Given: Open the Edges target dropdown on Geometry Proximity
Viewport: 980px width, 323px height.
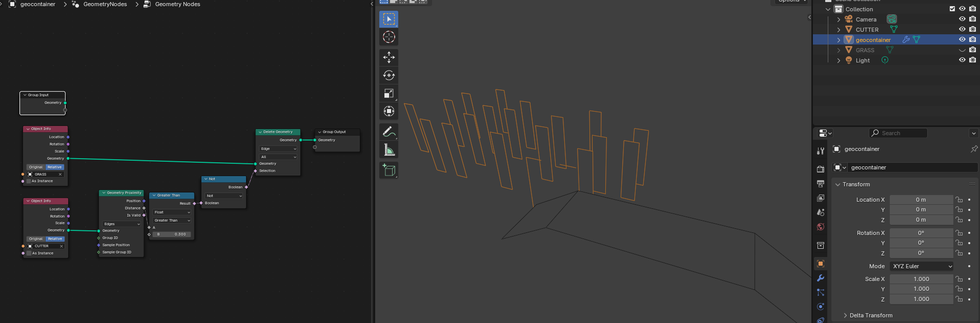Looking at the screenshot, I should (121, 224).
